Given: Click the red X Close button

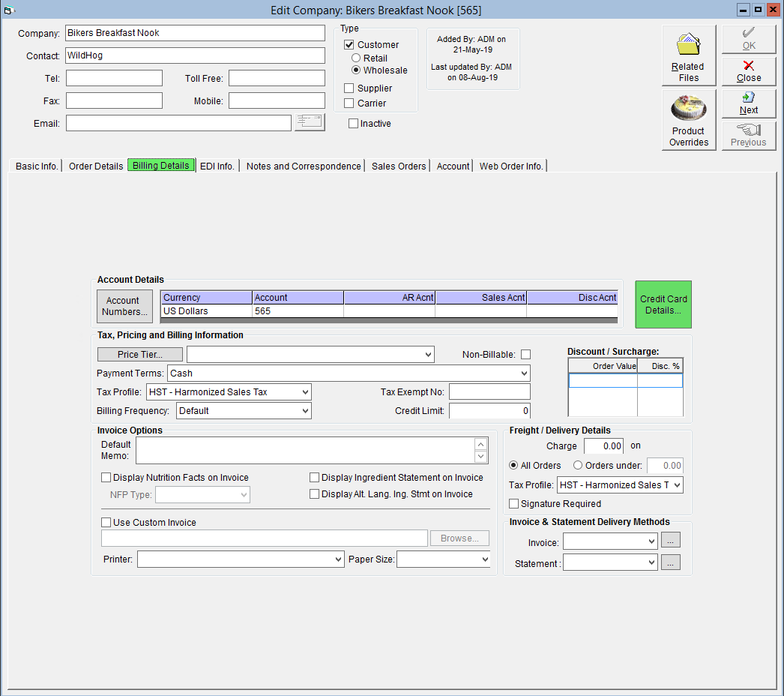Looking at the screenshot, I should tap(749, 71).
